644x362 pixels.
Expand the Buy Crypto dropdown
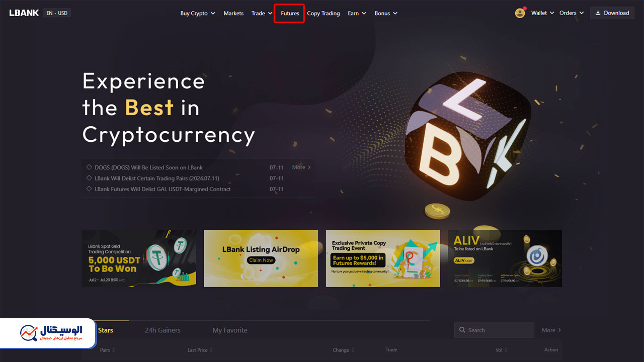pyautogui.click(x=198, y=13)
